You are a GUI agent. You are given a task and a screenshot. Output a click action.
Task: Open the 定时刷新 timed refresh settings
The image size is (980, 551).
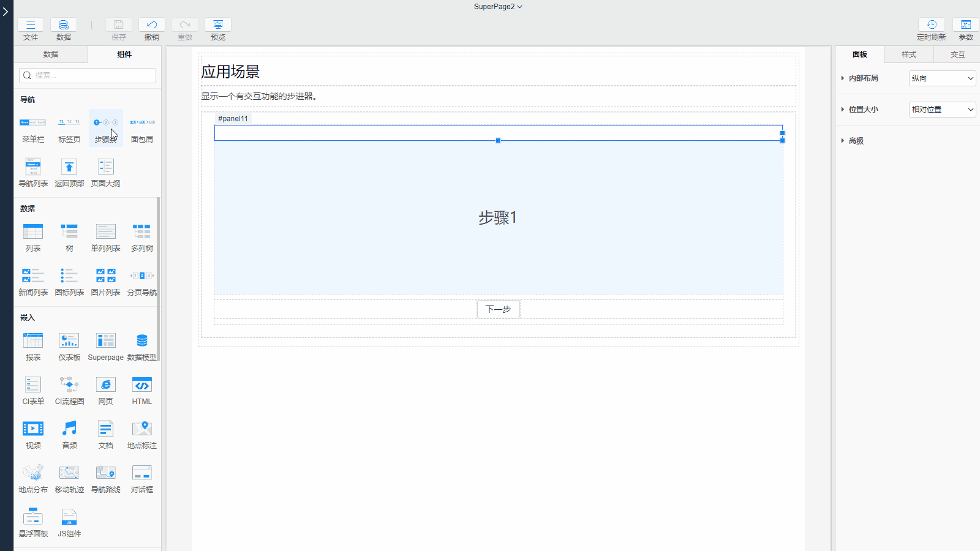tap(931, 29)
